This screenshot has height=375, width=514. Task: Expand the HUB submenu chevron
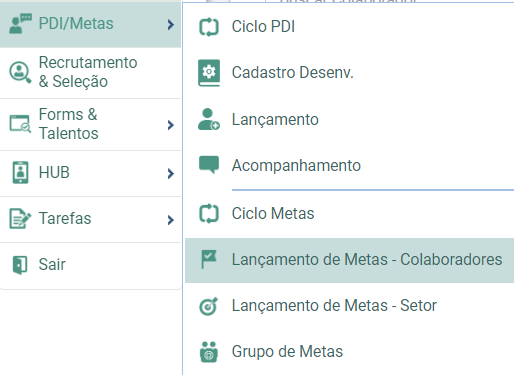pos(171,173)
